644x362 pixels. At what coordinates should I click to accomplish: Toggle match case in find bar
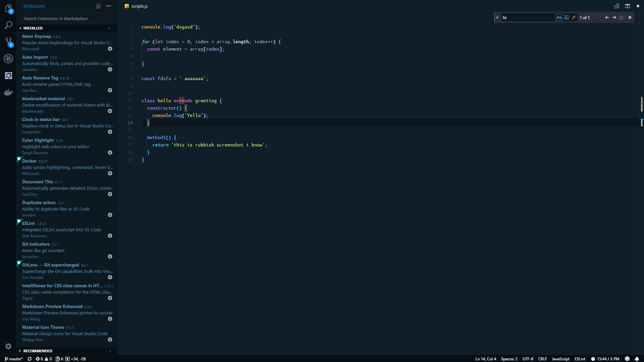coord(559,17)
